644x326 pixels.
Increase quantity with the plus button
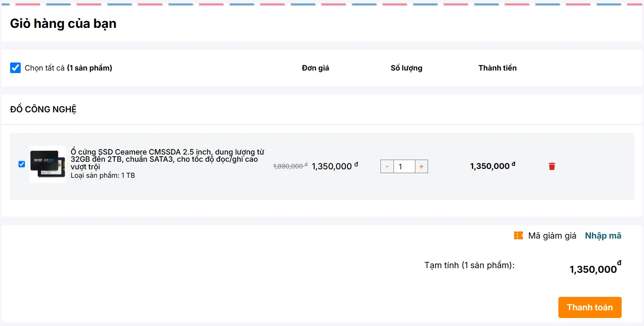pos(421,166)
